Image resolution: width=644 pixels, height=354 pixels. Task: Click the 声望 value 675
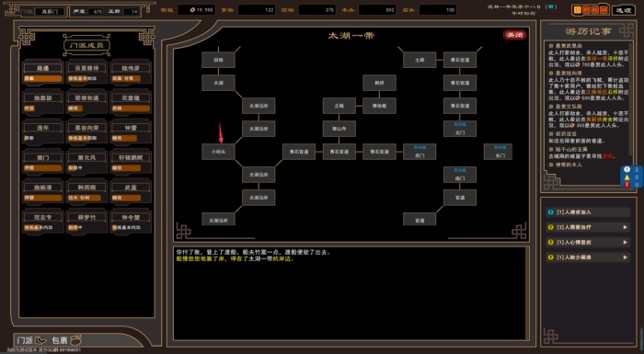(x=96, y=12)
